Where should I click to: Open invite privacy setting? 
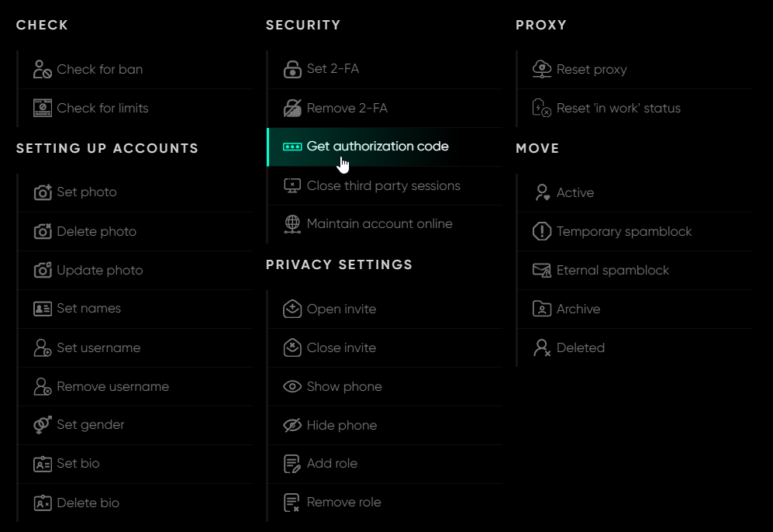(x=341, y=309)
